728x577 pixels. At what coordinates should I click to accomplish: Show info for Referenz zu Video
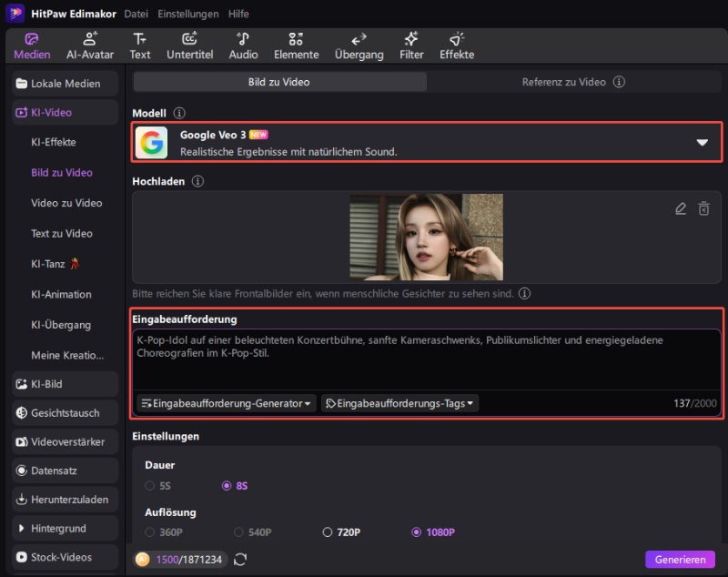pos(619,82)
